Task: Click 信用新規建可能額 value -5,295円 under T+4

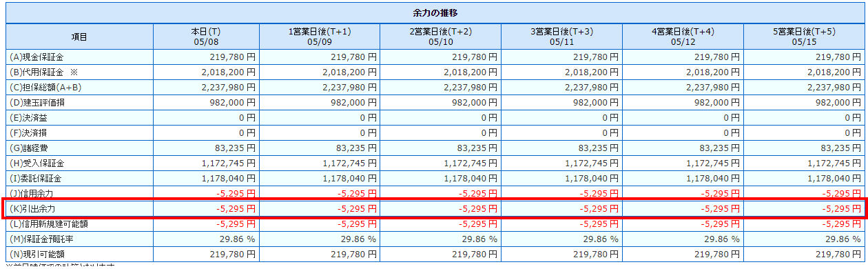Action: (x=721, y=224)
